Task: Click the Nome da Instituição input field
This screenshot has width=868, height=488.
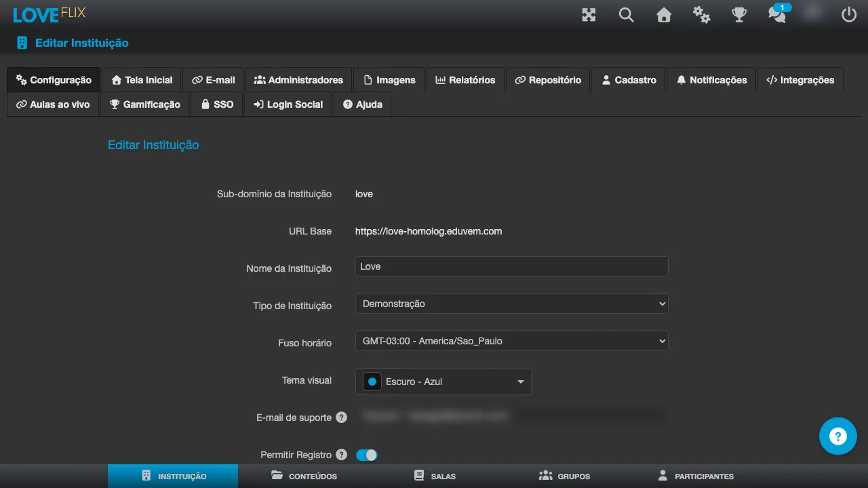Action: 511,266
